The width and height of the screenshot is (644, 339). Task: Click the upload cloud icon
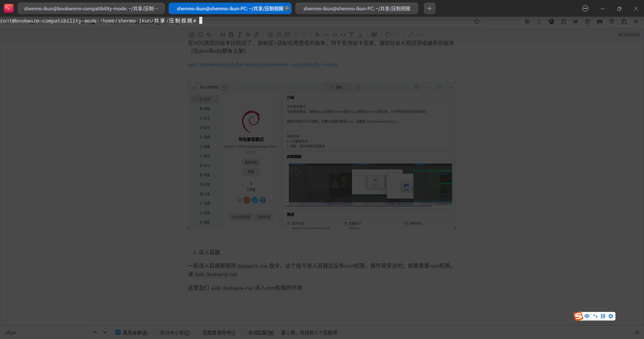click(209, 35)
